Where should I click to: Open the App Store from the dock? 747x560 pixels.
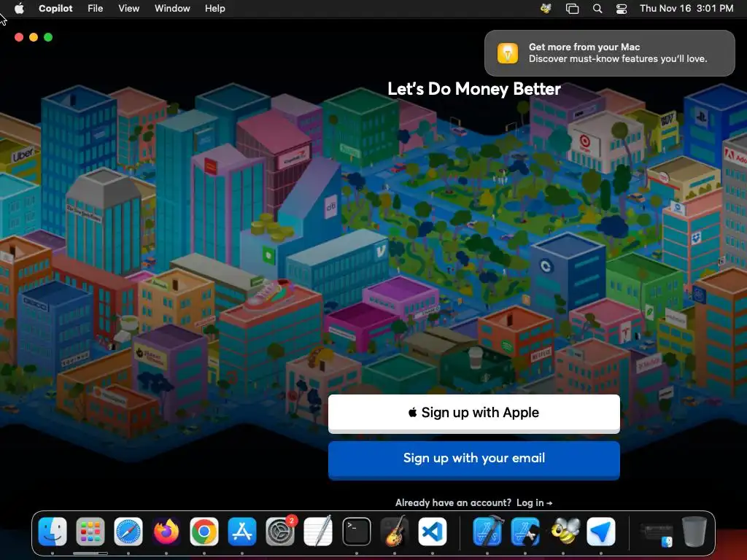click(242, 531)
